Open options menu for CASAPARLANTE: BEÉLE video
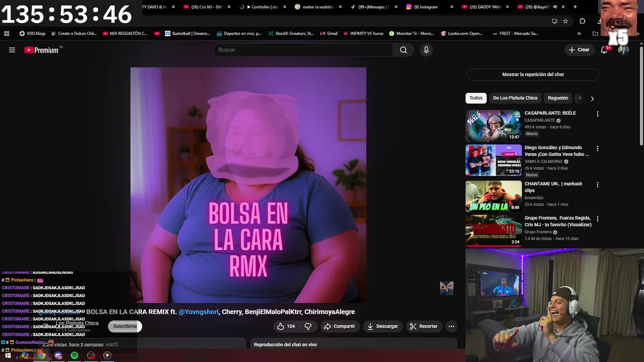644x362 pixels. point(598,114)
